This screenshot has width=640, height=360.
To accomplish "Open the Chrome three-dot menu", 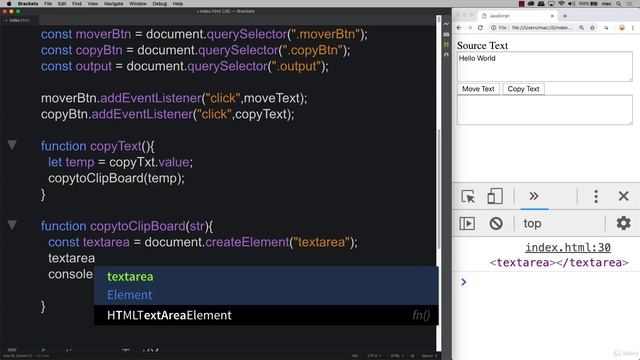I will [x=633, y=28].
